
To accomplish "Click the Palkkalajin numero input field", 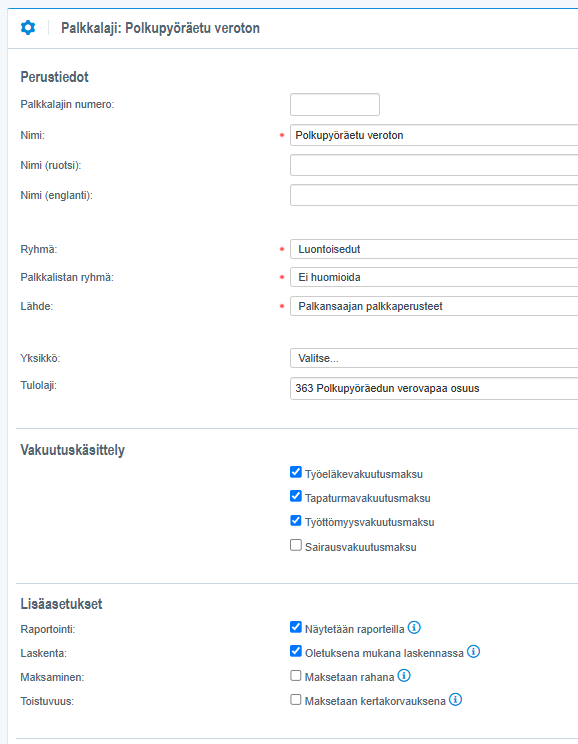I will (x=335, y=104).
